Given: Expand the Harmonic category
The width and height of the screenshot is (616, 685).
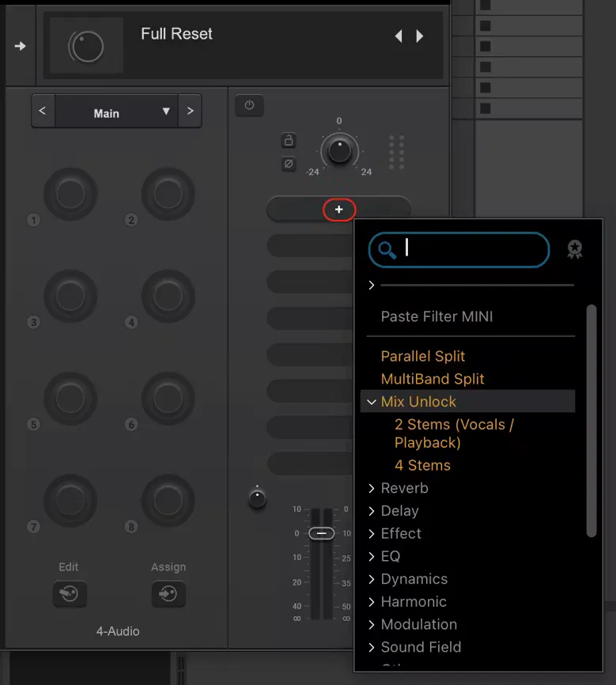Looking at the screenshot, I should pyautogui.click(x=372, y=602).
